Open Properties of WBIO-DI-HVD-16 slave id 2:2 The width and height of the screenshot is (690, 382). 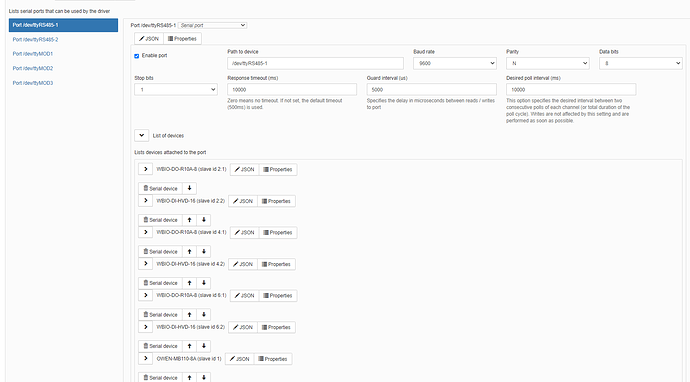(276, 201)
